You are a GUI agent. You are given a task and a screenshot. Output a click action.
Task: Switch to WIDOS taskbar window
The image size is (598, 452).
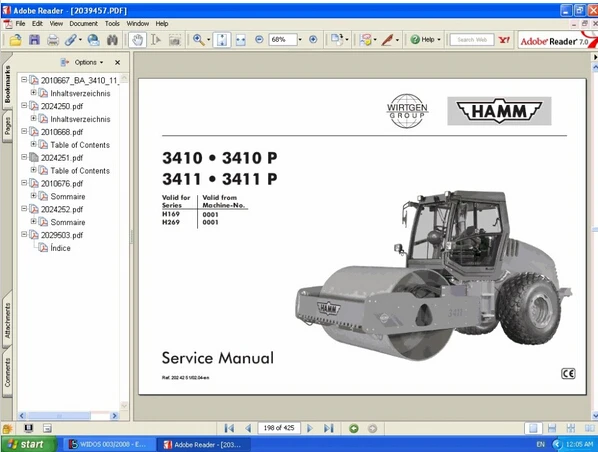pos(108,444)
